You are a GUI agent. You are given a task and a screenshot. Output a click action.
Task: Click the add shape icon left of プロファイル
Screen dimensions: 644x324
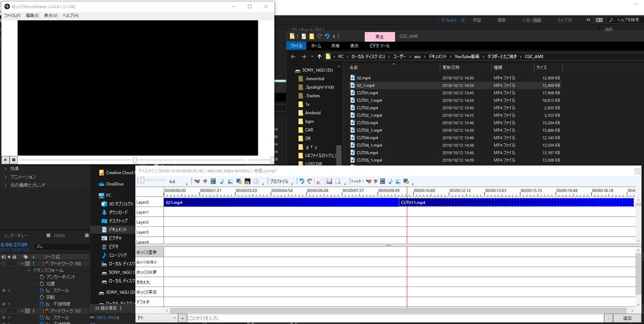coord(239,181)
